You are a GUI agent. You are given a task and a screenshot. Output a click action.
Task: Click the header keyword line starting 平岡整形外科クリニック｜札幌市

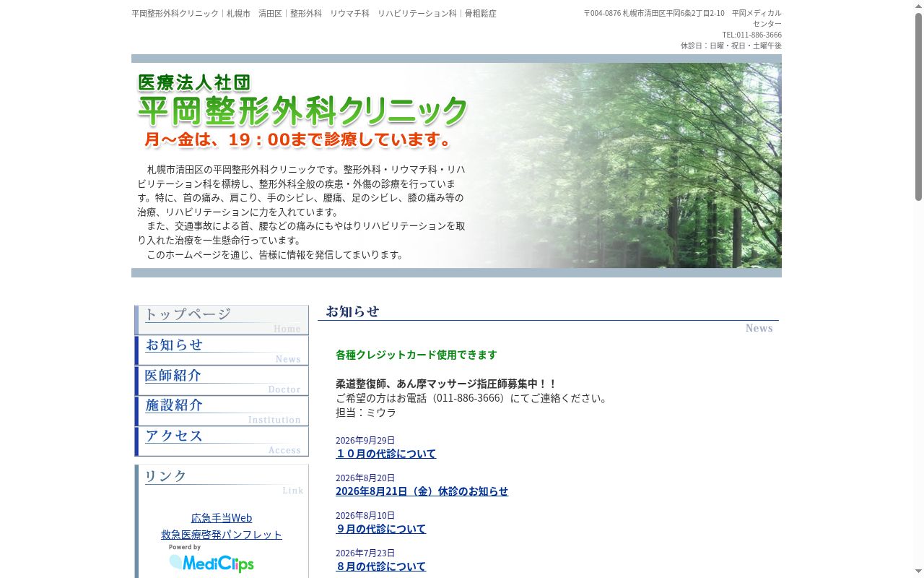(x=314, y=13)
